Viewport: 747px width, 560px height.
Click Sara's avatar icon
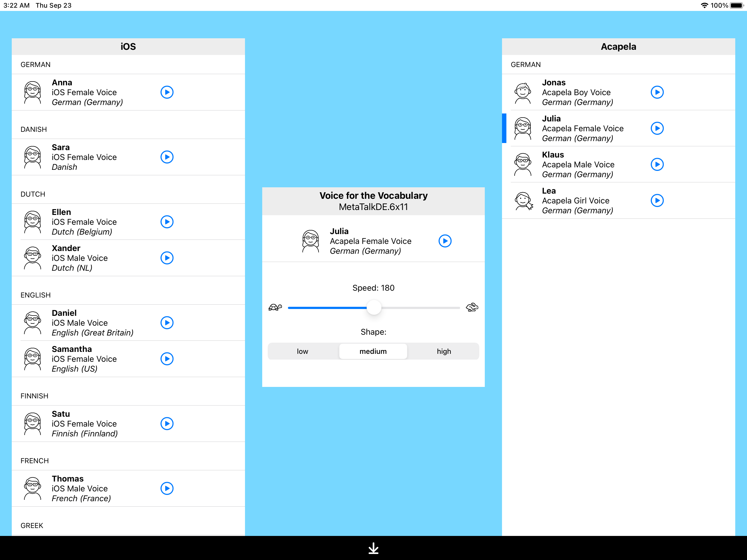(x=33, y=157)
